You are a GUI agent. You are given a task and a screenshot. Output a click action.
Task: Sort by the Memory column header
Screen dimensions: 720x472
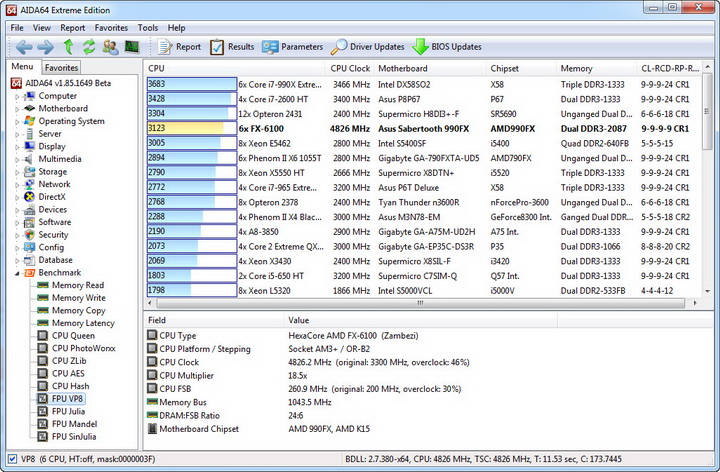point(596,68)
